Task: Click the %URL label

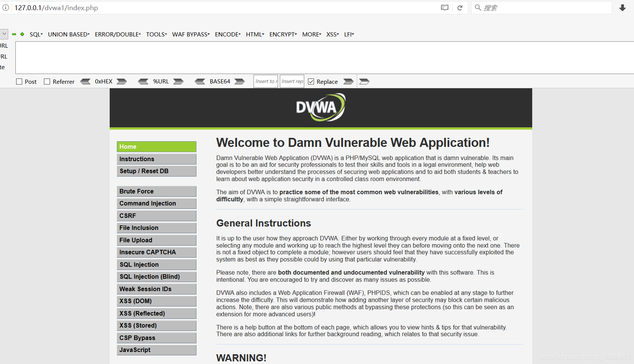Action: tap(161, 82)
